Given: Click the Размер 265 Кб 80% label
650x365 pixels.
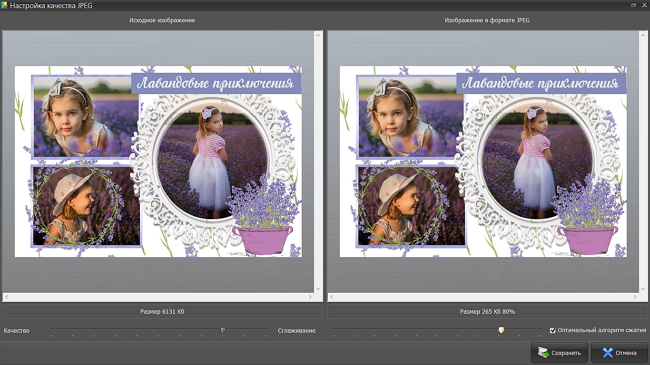Looking at the screenshot, I should click(488, 311).
